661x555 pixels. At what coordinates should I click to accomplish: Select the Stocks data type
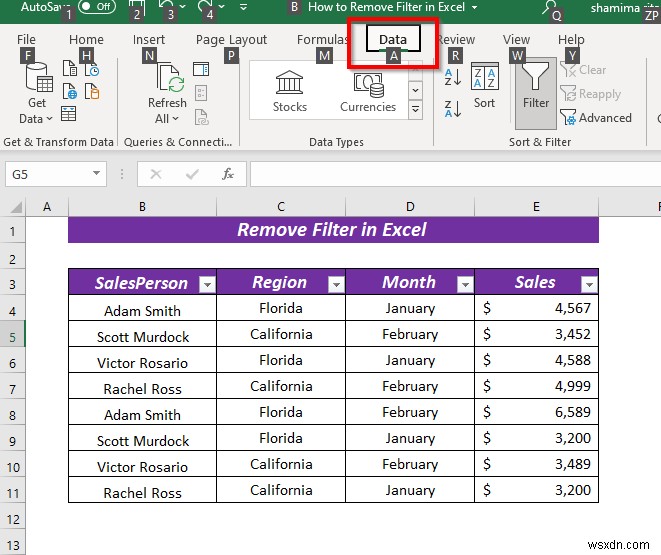(290, 91)
